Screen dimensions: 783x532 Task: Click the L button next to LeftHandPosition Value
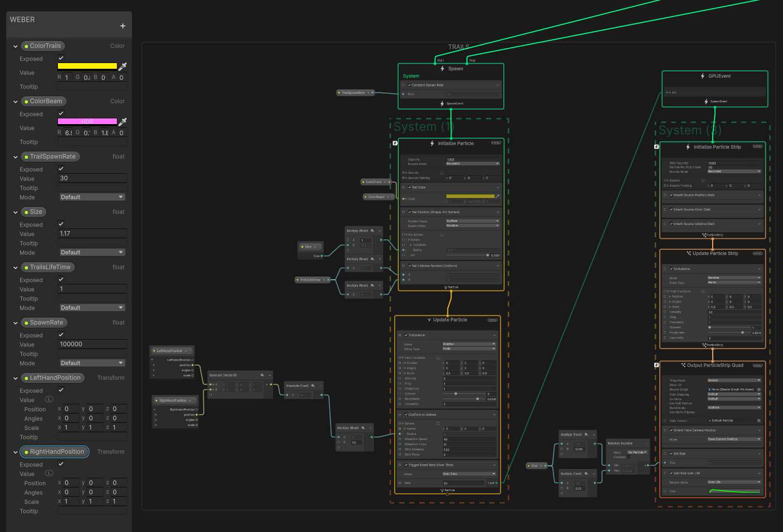pos(49,399)
